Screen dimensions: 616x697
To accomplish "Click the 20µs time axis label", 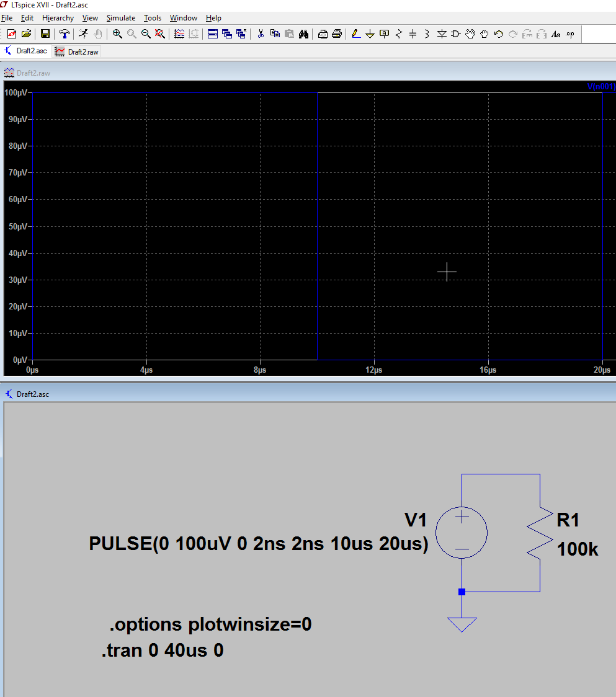I will [602, 370].
